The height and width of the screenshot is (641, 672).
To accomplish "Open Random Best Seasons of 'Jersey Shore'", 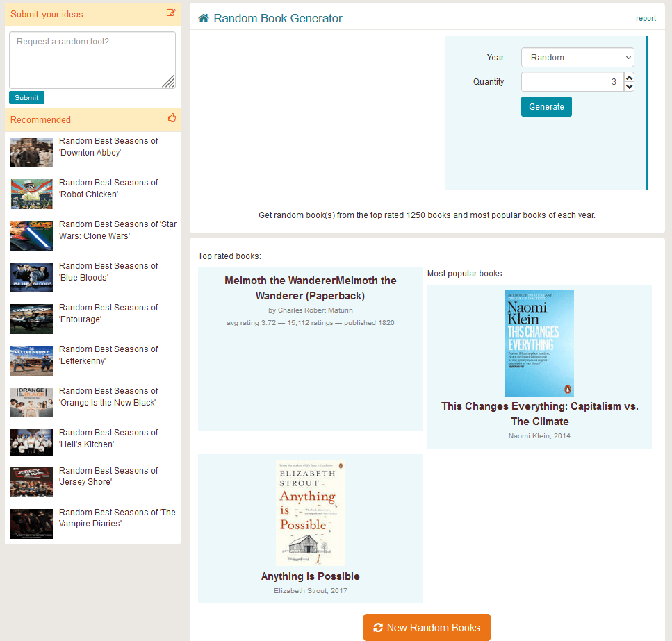I will (108, 476).
